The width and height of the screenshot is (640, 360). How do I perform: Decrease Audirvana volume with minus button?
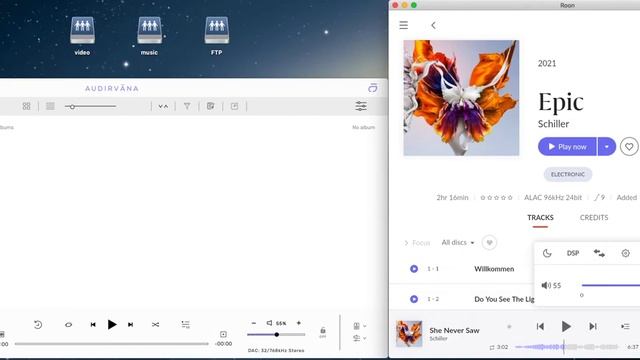coord(254,323)
